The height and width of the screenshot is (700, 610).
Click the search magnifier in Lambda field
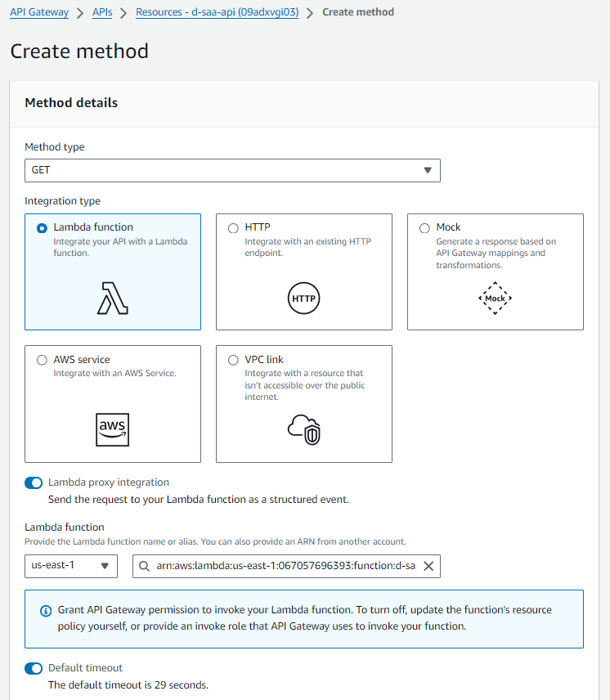(x=145, y=566)
